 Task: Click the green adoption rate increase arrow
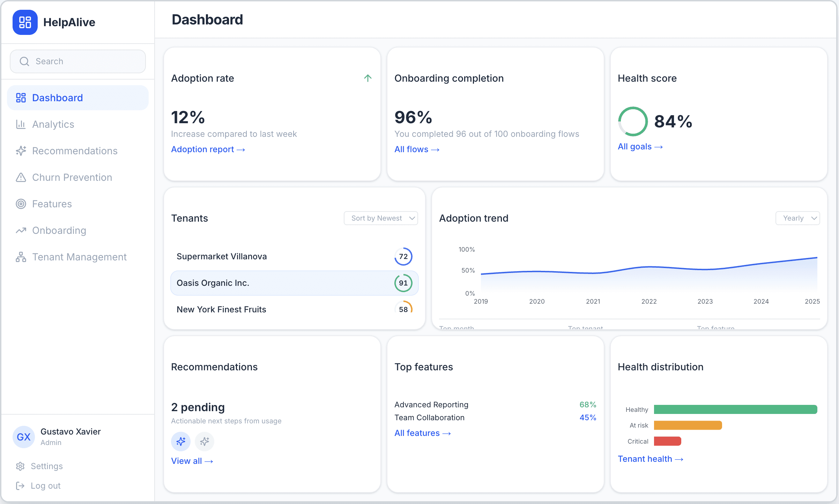pos(367,78)
